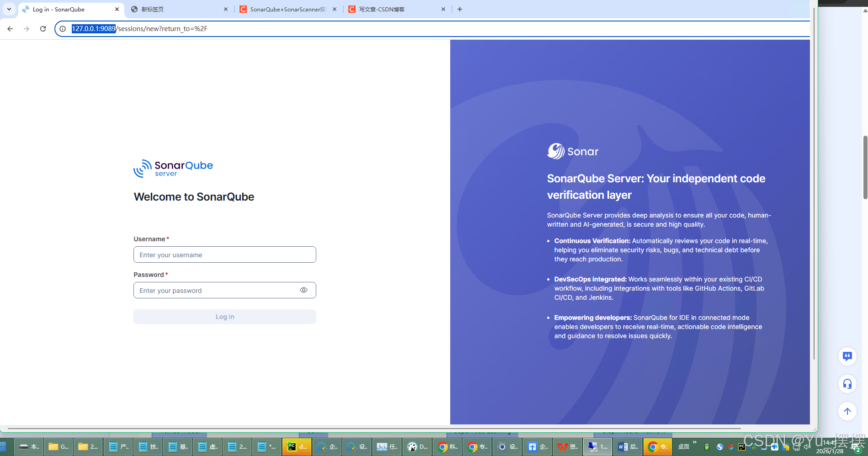Open the WPS taskbar item 资..
The height and width of the screenshot is (456, 868).
pyautogui.click(x=567, y=446)
